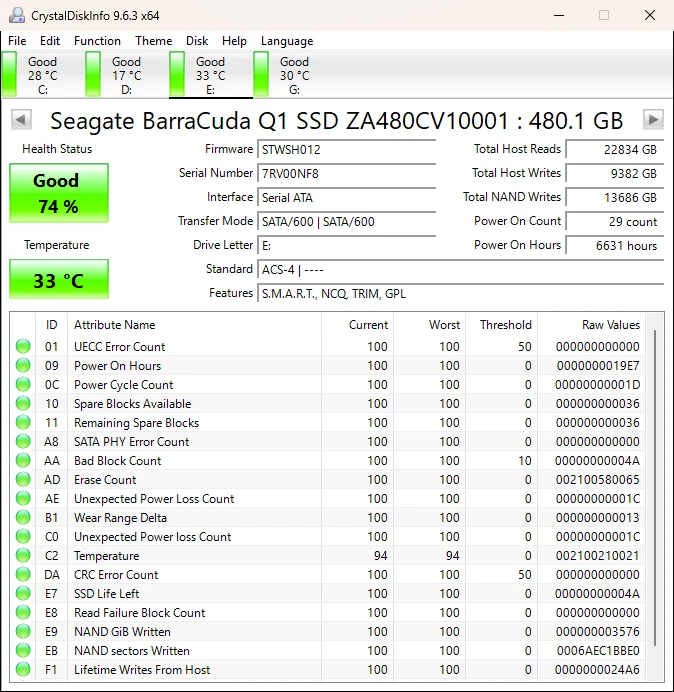This screenshot has height=692, width=674.
Task: Select the Unexpected Power loss Count C0 row
Action: pos(328,536)
